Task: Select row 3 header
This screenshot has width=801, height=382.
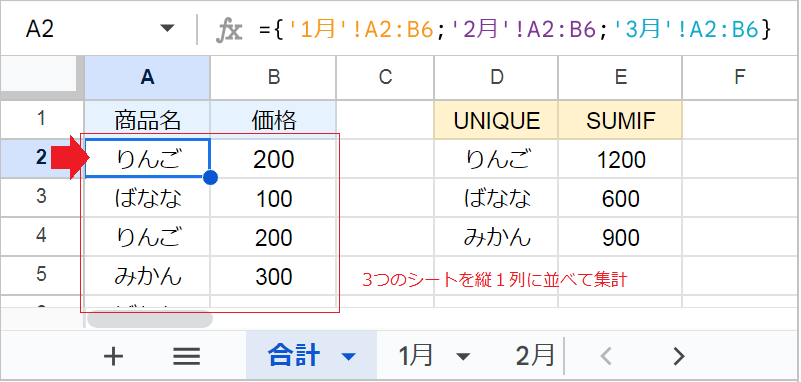Action: point(41,197)
